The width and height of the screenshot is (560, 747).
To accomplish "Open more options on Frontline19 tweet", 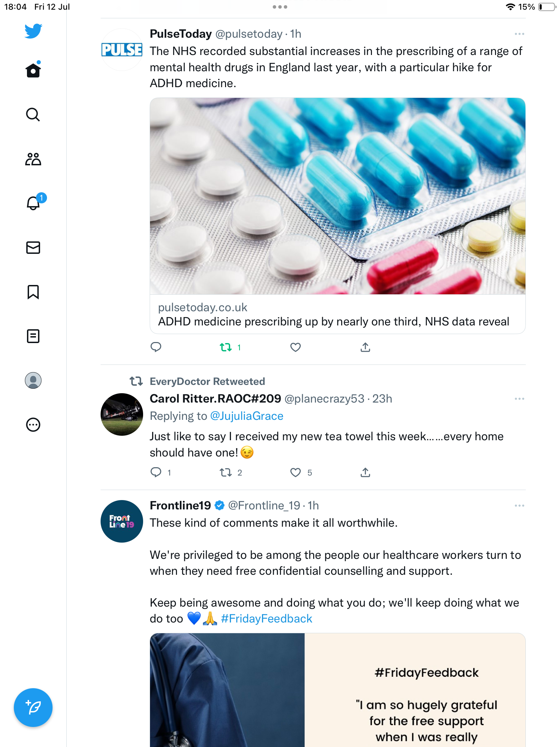I will (519, 506).
